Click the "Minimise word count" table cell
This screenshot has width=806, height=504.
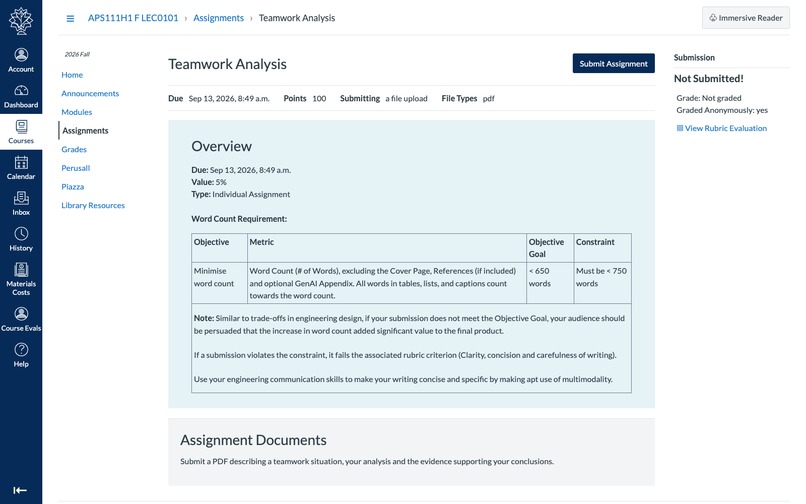(x=219, y=283)
